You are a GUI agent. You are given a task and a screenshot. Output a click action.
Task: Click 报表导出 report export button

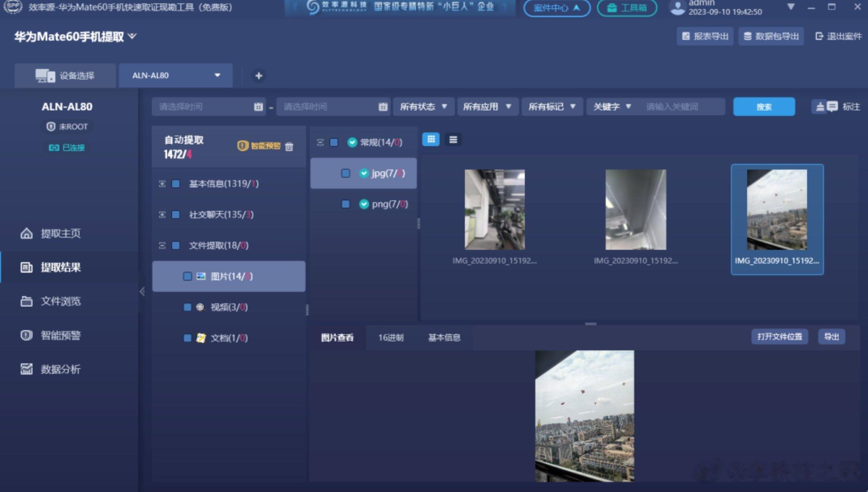point(705,37)
